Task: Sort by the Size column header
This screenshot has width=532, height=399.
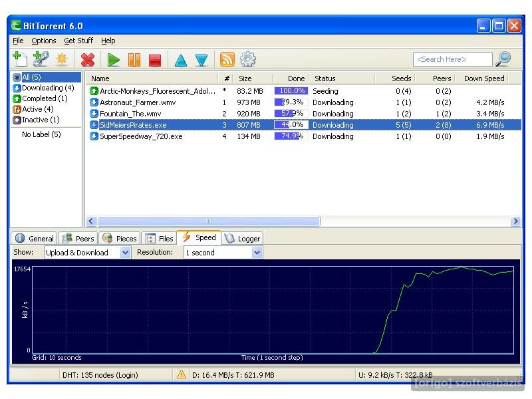Action: [253, 78]
